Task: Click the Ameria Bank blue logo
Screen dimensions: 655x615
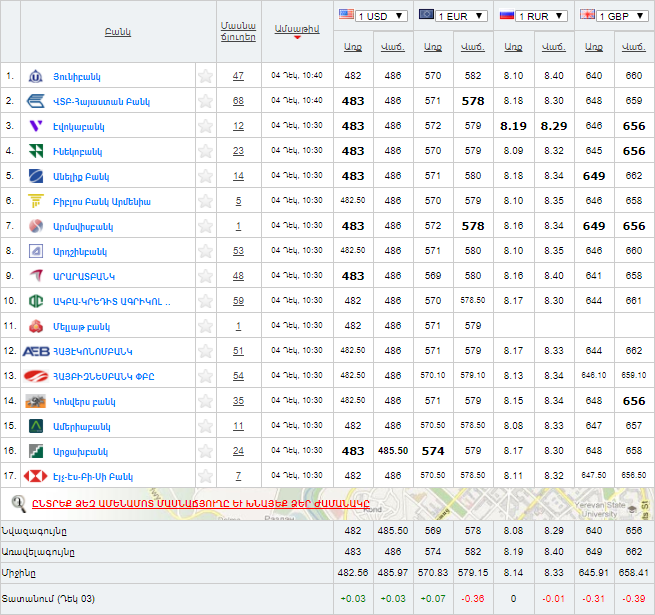Action: click(36, 176)
